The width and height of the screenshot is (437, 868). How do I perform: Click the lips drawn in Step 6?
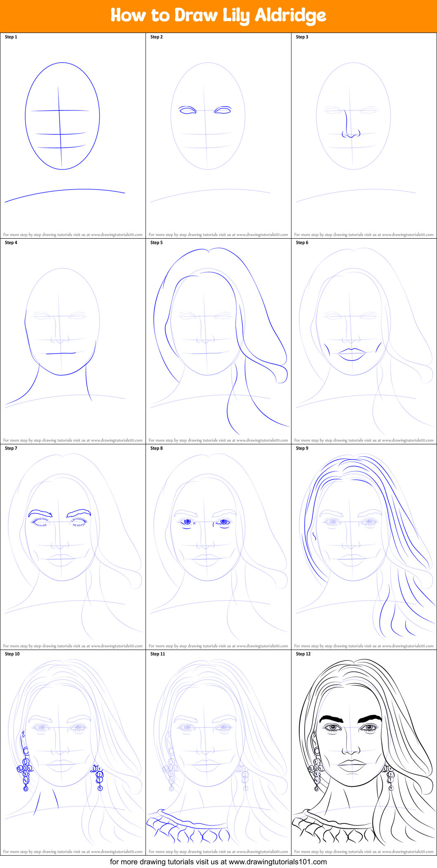[x=352, y=354]
